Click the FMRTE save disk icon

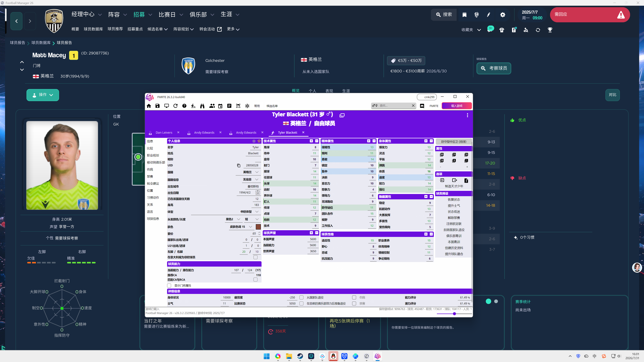[x=158, y=106]
